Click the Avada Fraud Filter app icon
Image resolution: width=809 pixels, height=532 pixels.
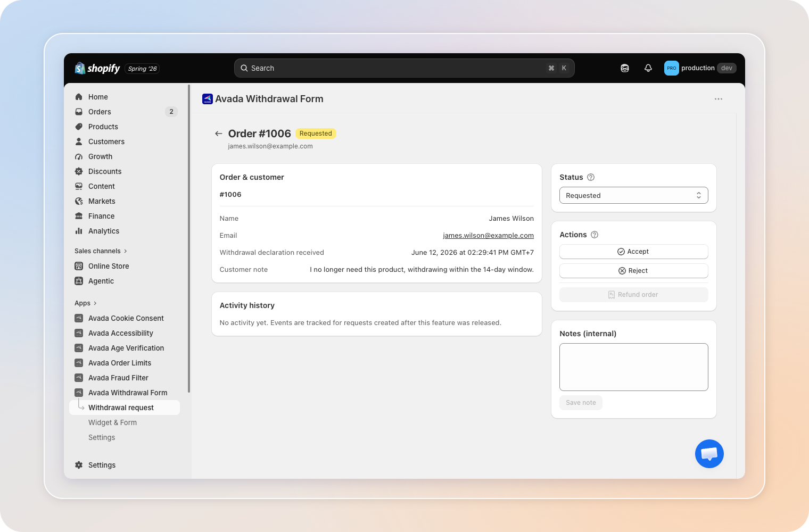pyautogui.click(x=79, y=378)
